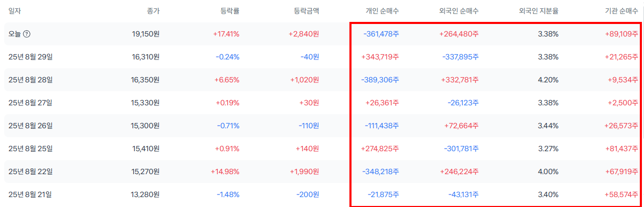Click individual net buy -111,438주

[x=382, y=126]
